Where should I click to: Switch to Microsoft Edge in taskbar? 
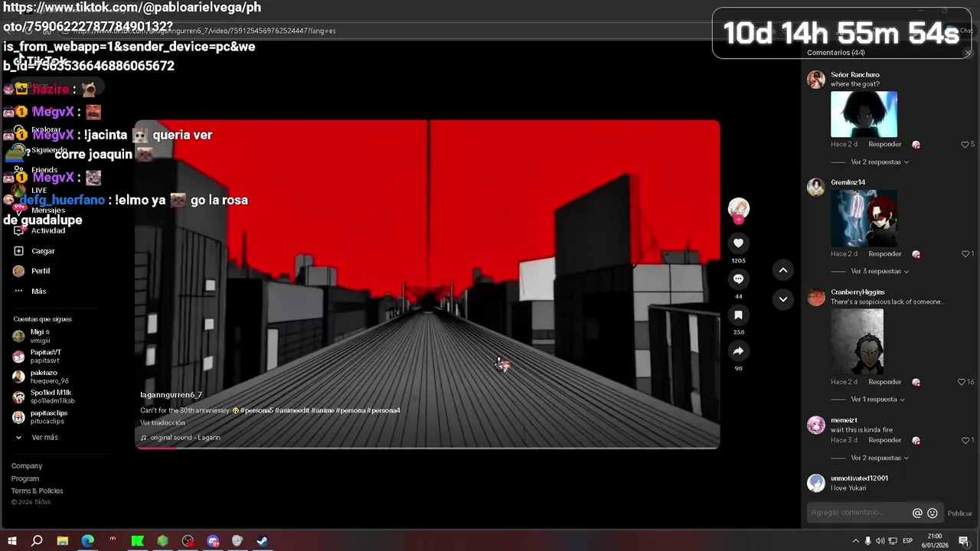pyautogui.click(x=87, y=541)
